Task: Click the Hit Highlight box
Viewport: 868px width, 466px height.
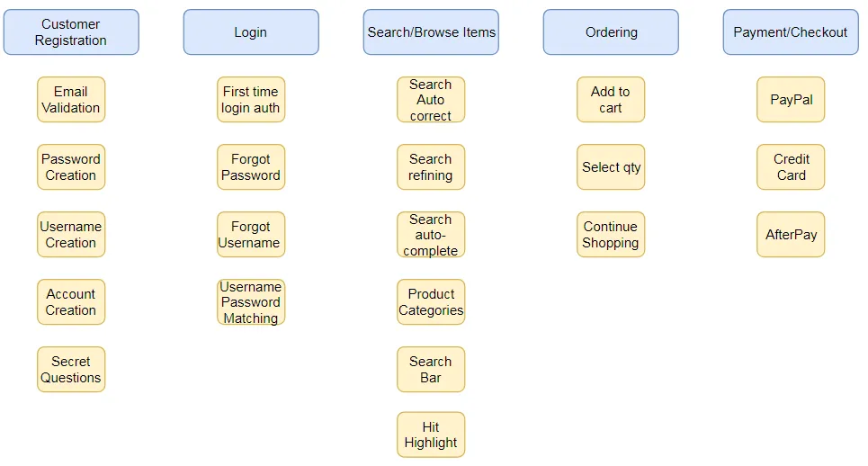Action: (431, 435)
